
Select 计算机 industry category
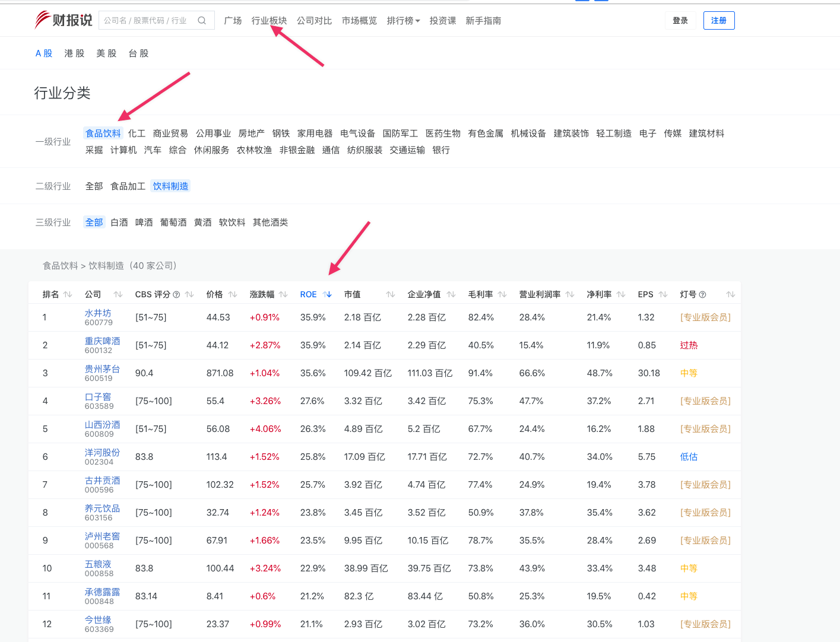pos(123,150)
